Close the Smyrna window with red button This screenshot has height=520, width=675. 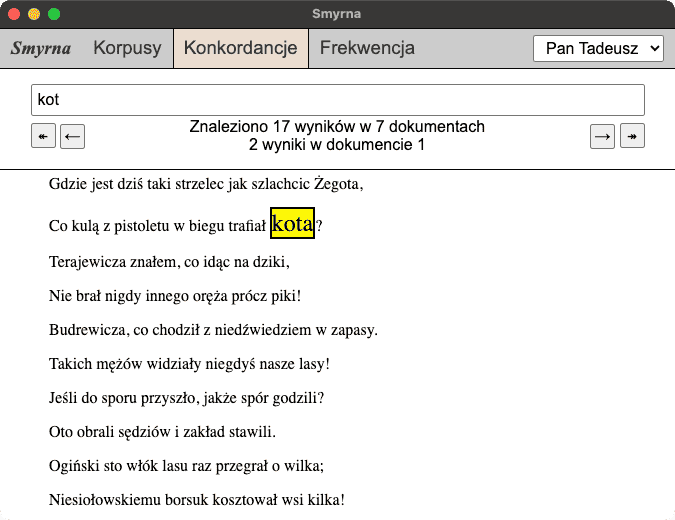pos(14,14)
